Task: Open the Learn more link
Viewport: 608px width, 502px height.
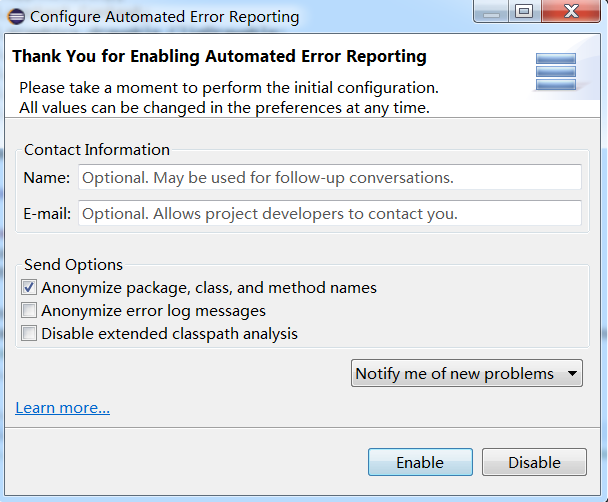Action: click(62, 408)
